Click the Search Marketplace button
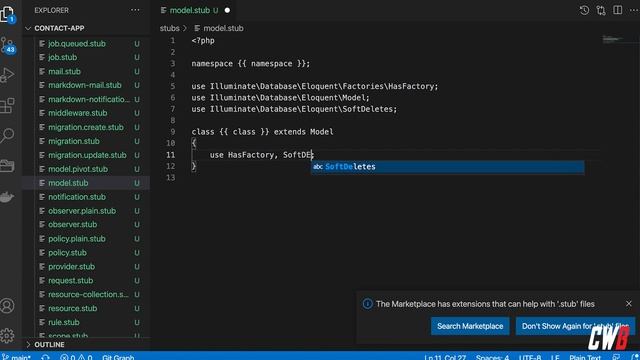This screenshot has width=640, height=360. pyautogui.click(x=470, y=326)
